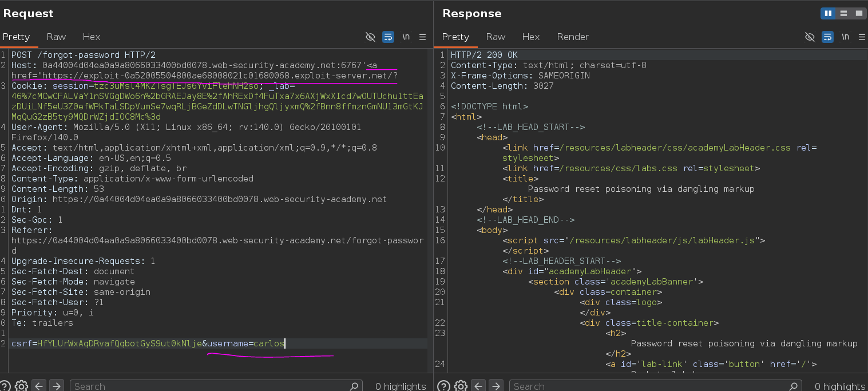The width and height of the screenshot is (868, 391).
Task: Switch Response view to Pretty tab
Action: tap(455, 37)
